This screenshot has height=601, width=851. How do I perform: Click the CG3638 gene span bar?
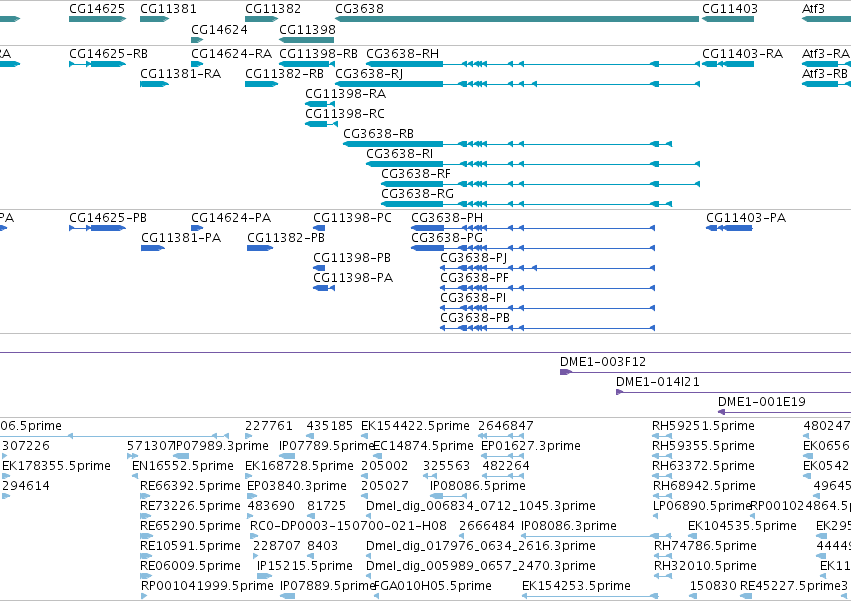click(517, 19)
